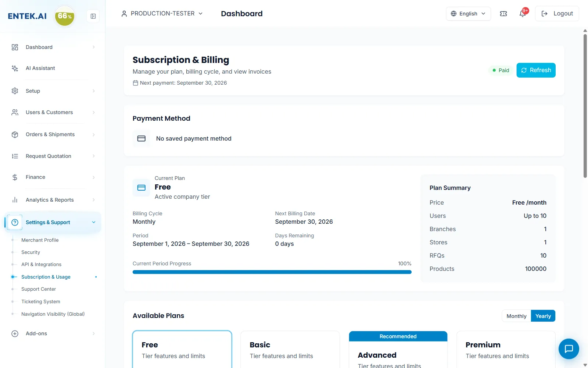Select the Premium plan card
The height and width of the screenshot is (368, 588).
coord(506,350)
